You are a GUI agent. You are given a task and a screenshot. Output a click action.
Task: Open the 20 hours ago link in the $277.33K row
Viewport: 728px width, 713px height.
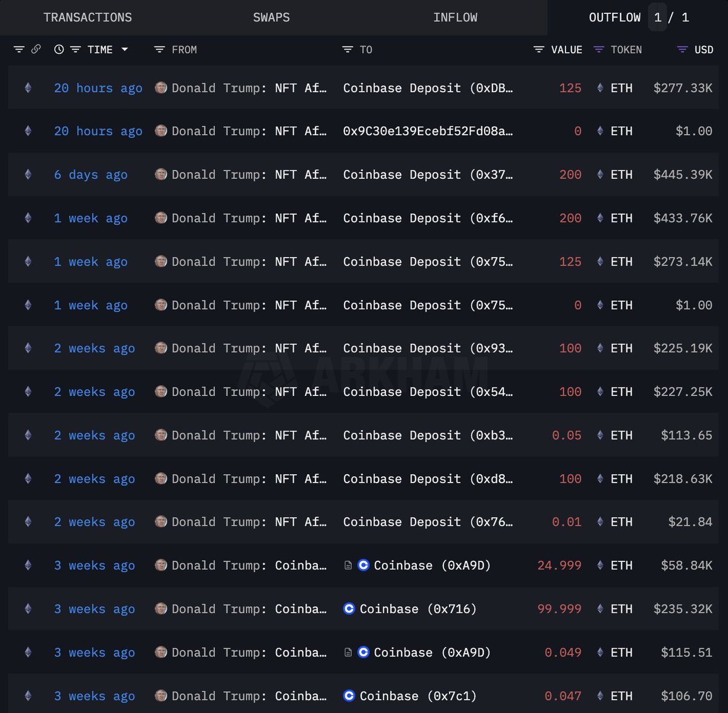tap(98, 88)
